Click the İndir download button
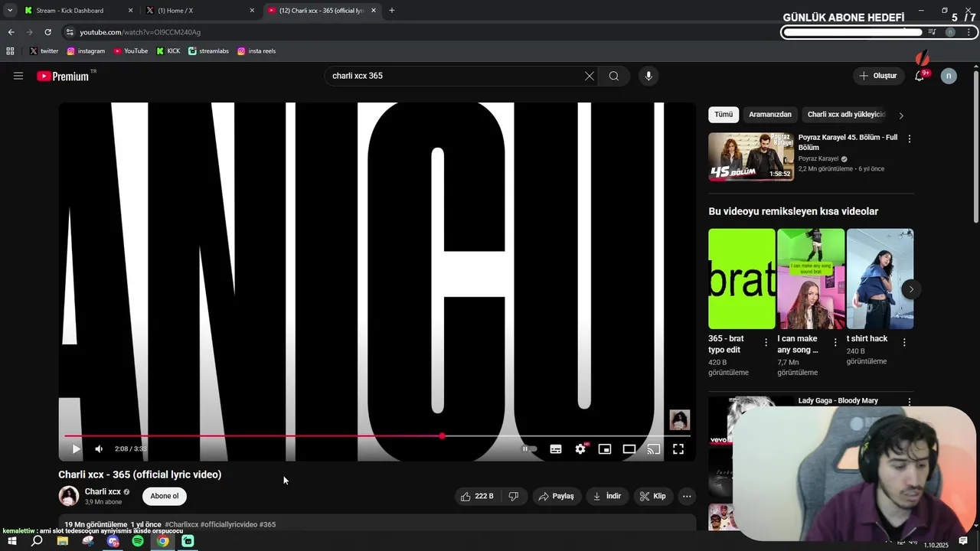The width and height of the screenshot is (980, 551). point(606,497)
